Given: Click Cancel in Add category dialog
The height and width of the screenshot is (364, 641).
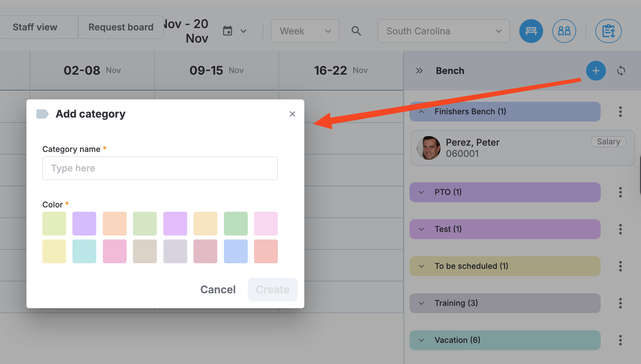Looking at the screenshot, I should [218, 290].
